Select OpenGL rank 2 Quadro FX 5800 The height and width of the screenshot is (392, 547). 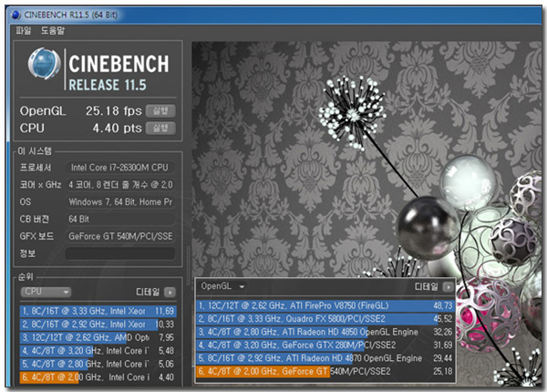click(x=325, y=319)
